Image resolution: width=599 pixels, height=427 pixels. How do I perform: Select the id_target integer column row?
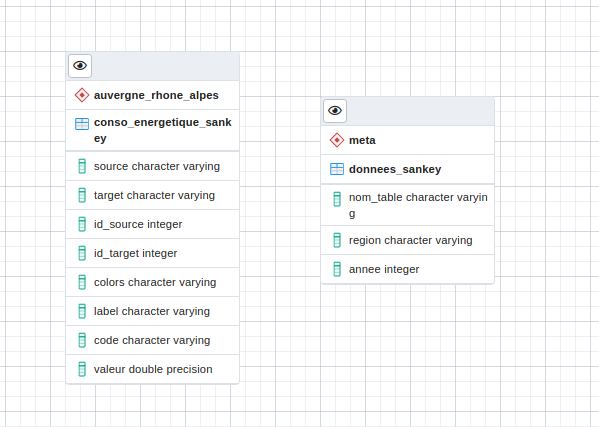coord(152,253)
